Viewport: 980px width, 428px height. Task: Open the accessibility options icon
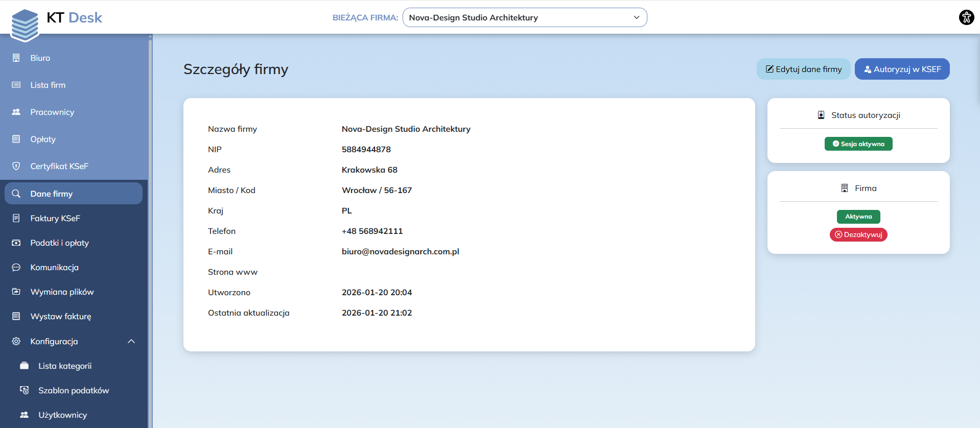[x=966, y=17]
